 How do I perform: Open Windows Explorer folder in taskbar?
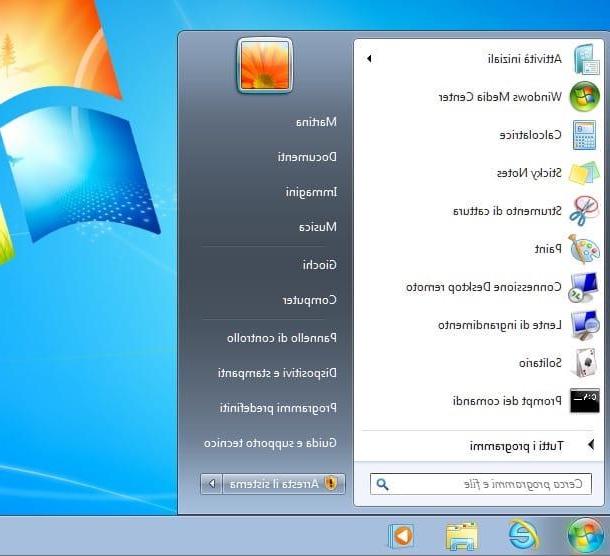pyautogui.click(x=461, y=537)
